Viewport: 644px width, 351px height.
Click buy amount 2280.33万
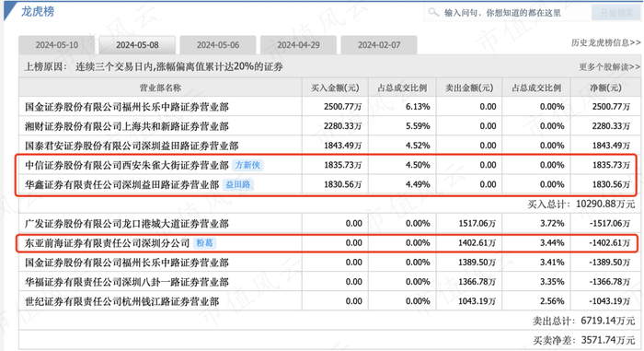(x=343, y=126)
